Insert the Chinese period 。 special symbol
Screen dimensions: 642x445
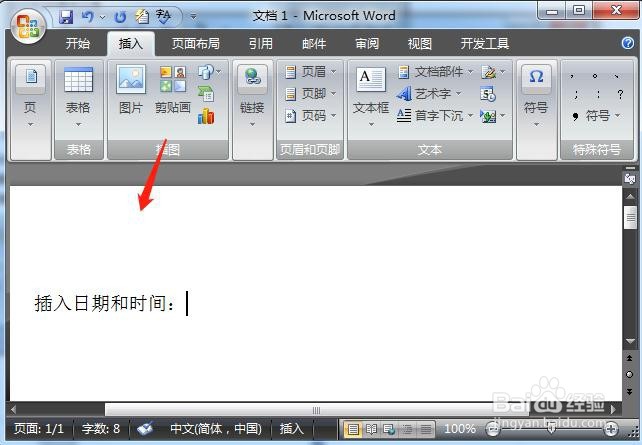pos(595,76)
